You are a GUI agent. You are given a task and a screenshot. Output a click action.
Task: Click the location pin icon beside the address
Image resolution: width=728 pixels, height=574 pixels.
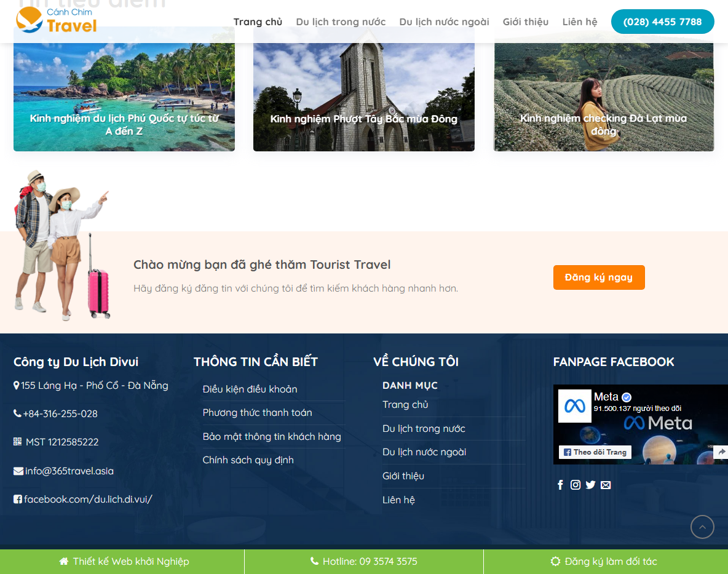pyautogui.click(x=16, y=385)
